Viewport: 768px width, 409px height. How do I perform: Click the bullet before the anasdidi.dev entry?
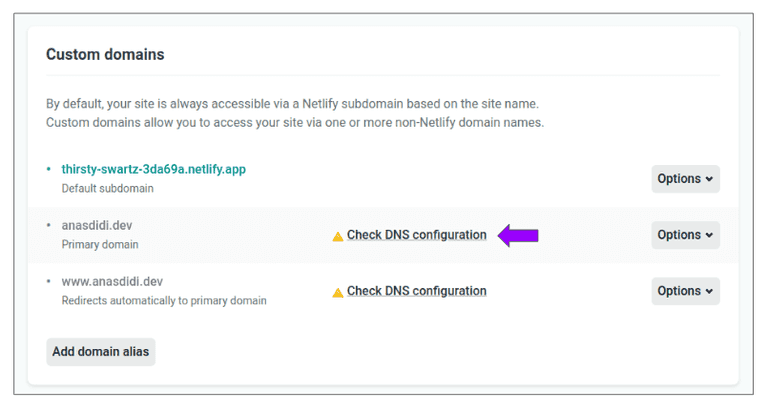pyautogui.click(x=48, y=226)
